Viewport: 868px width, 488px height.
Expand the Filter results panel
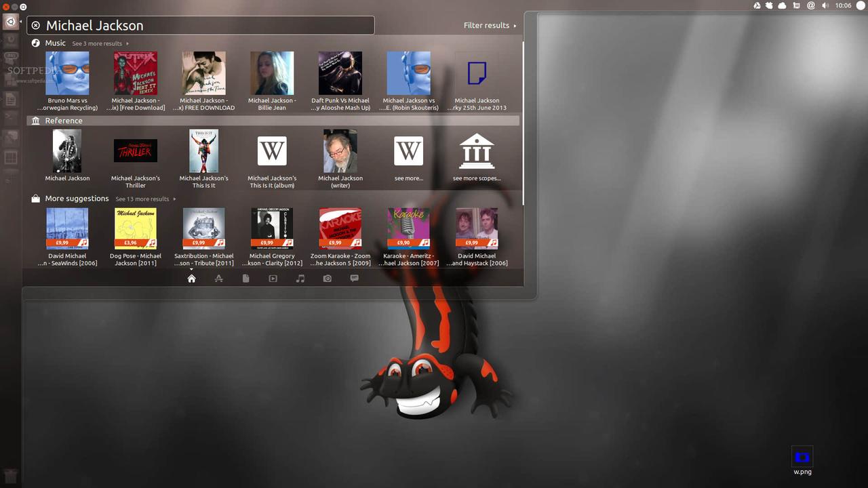click(489, 26)
